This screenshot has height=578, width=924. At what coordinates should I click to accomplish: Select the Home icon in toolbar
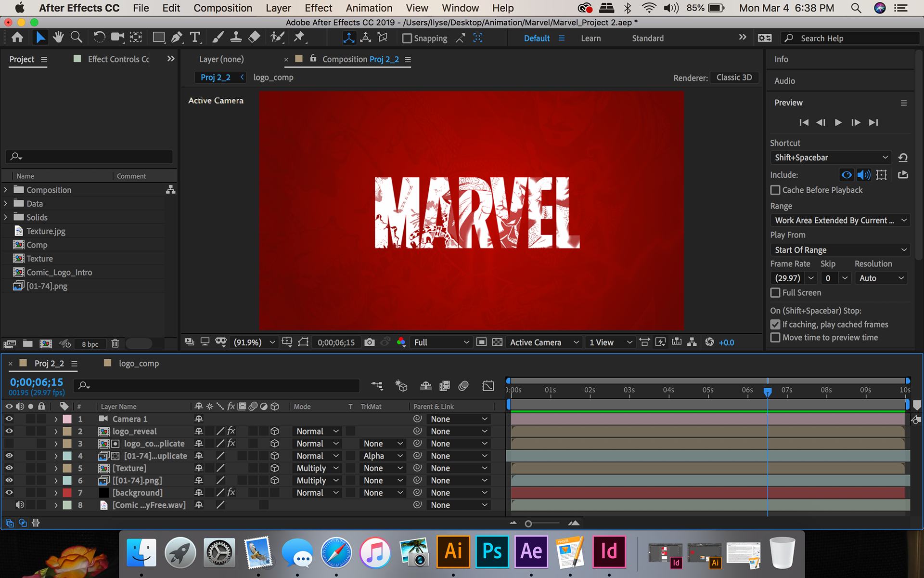pyautogui.click(x=17, y=38)
